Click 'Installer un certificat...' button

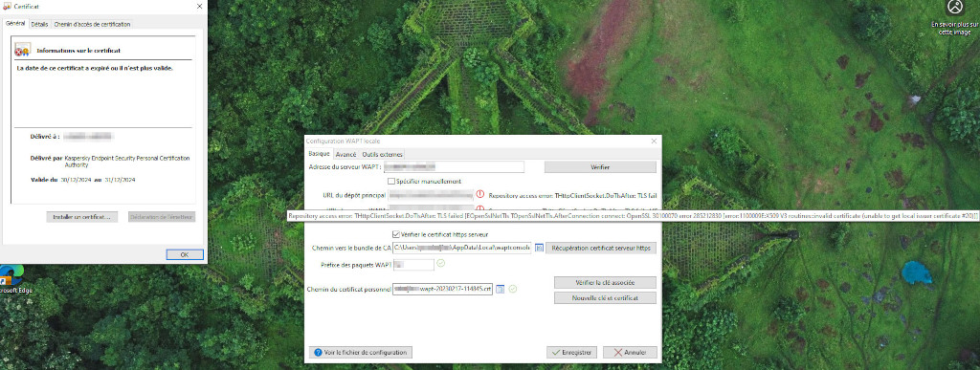point(82,216)
